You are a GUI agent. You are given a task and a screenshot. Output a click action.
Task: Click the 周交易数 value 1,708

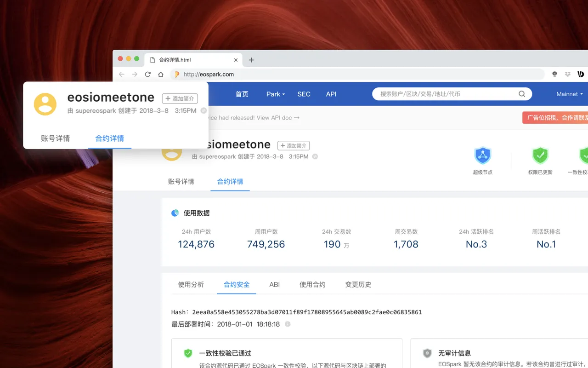pyautogui.click(x=406, y=244)
